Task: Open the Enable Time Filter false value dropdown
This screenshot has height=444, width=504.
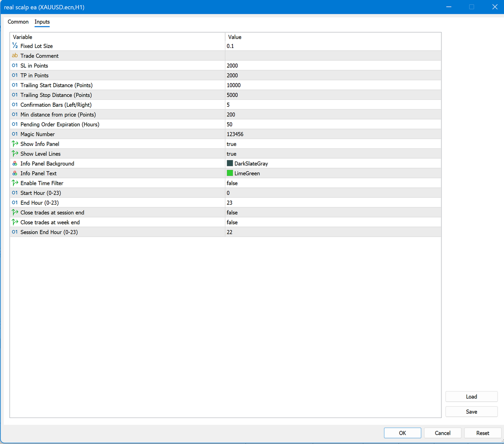Action: [x=232, y=183]
